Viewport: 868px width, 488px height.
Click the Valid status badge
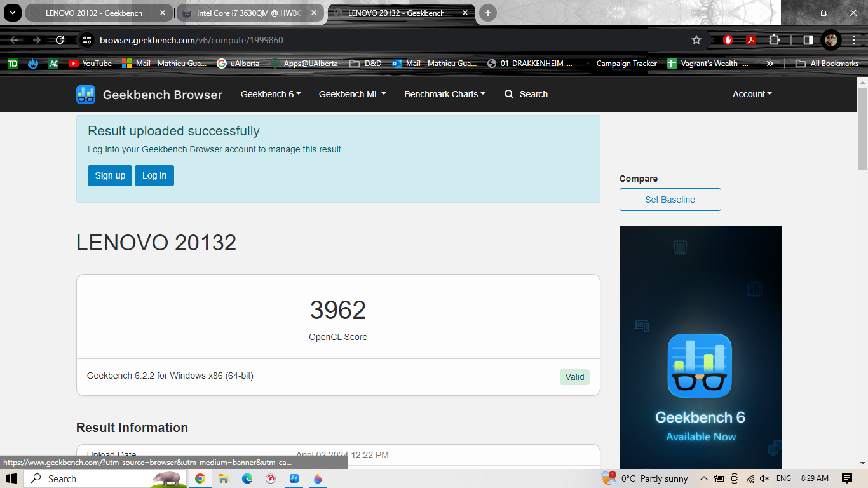(x=574, y=377)
